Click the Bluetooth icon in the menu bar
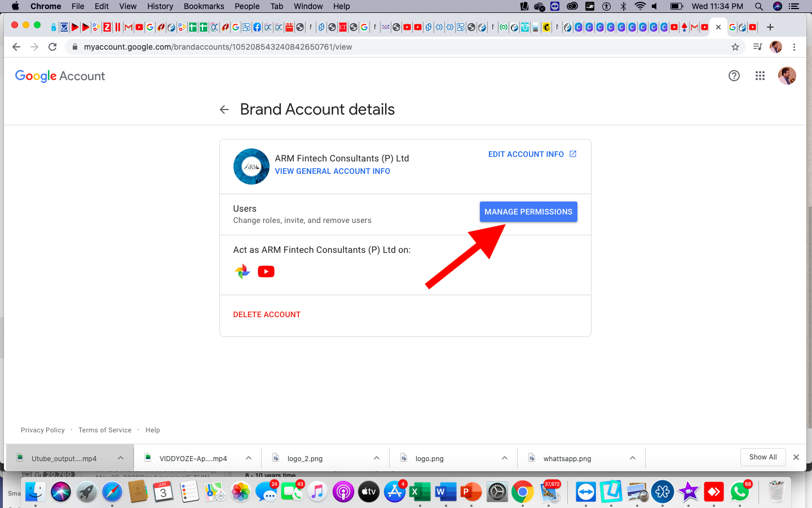Image resolution: width=812 pixels, height=508 pixels. coord(623,6)
